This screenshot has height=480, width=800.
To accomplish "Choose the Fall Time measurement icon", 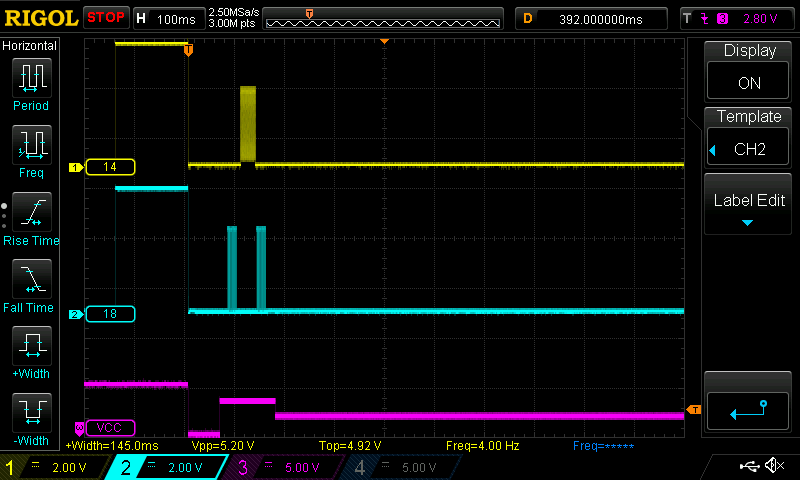I will coord(31,281).
